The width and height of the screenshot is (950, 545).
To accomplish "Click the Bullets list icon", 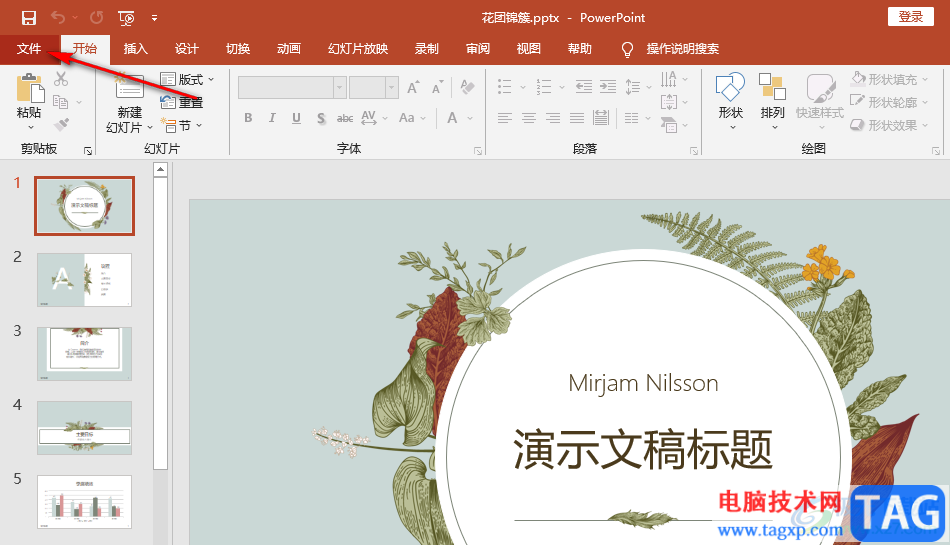I will coord(505,87).
